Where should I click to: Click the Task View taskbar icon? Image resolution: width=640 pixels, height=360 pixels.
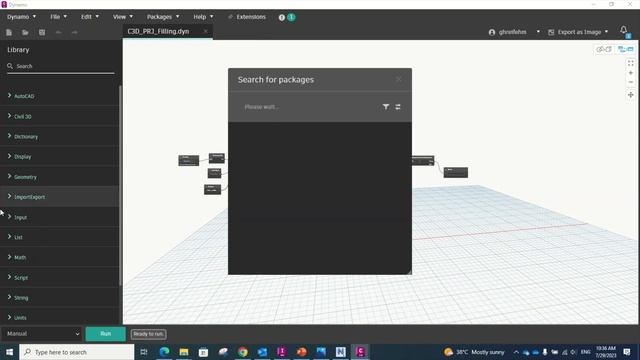pyautogui.click(x=144, y=352)
